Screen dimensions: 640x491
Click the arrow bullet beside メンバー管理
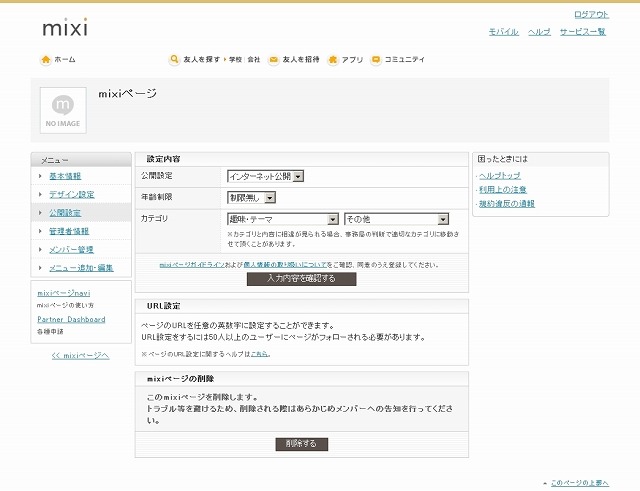click(x=40, y=249)
